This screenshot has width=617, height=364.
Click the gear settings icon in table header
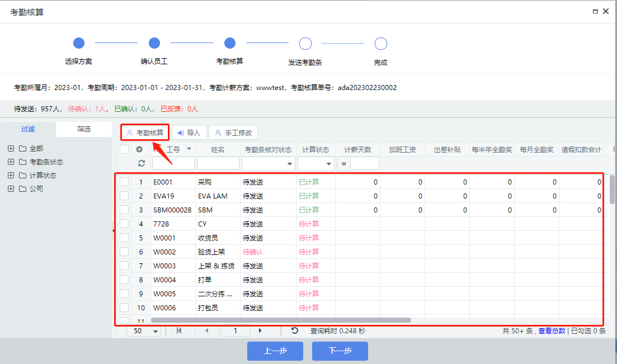(139, 149)
